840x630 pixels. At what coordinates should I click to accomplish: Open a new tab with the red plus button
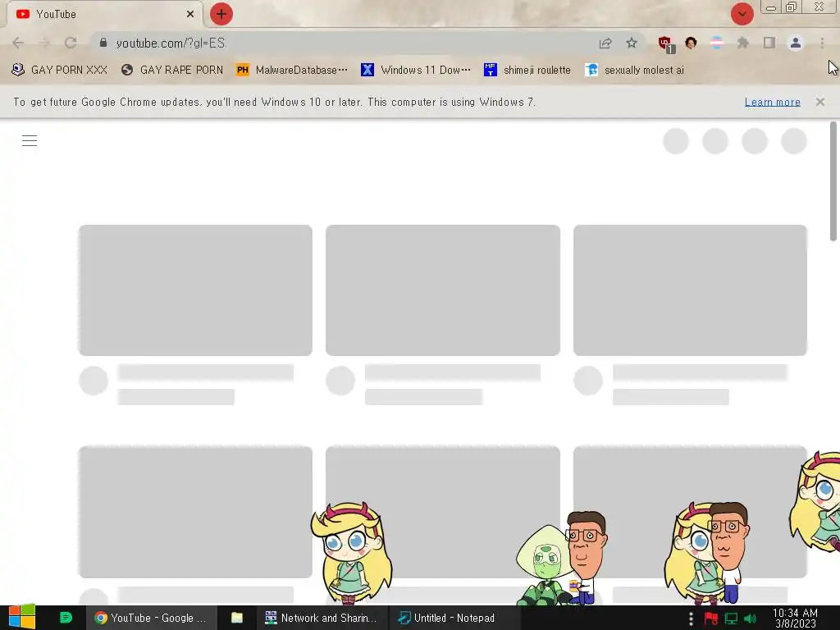[x=221, y=14]
